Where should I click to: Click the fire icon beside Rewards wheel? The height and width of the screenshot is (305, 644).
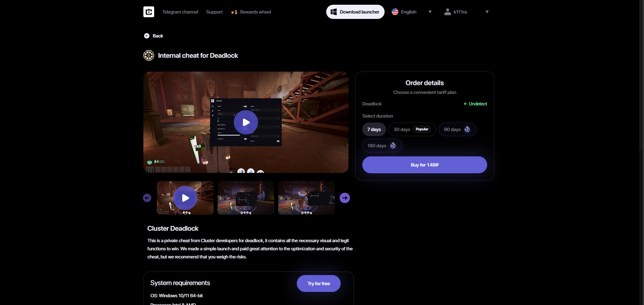point(234,12)
